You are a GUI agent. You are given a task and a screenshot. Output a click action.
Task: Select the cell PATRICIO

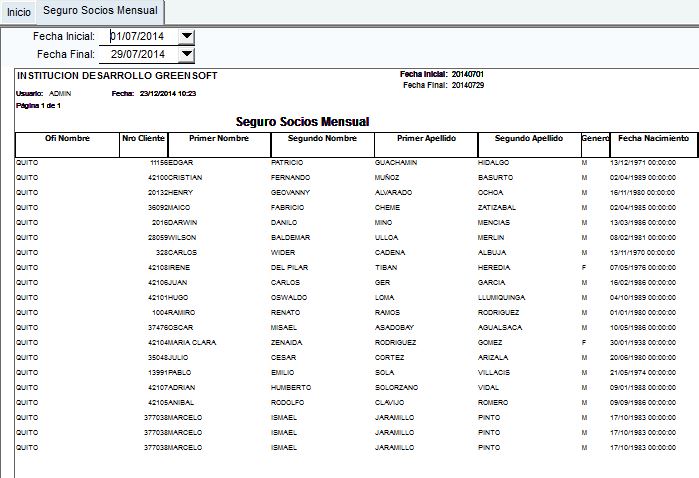(287, 163)
